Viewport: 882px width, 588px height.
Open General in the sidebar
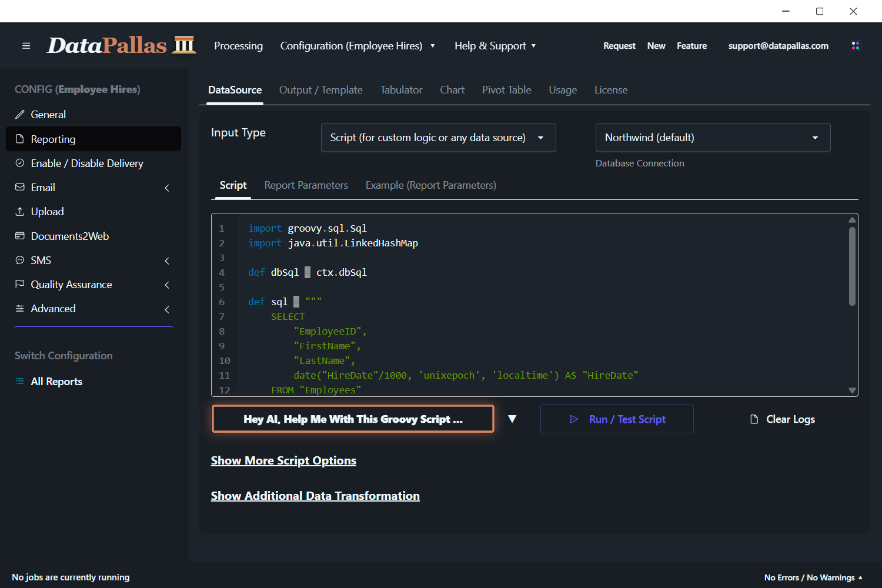pos(93,115)
